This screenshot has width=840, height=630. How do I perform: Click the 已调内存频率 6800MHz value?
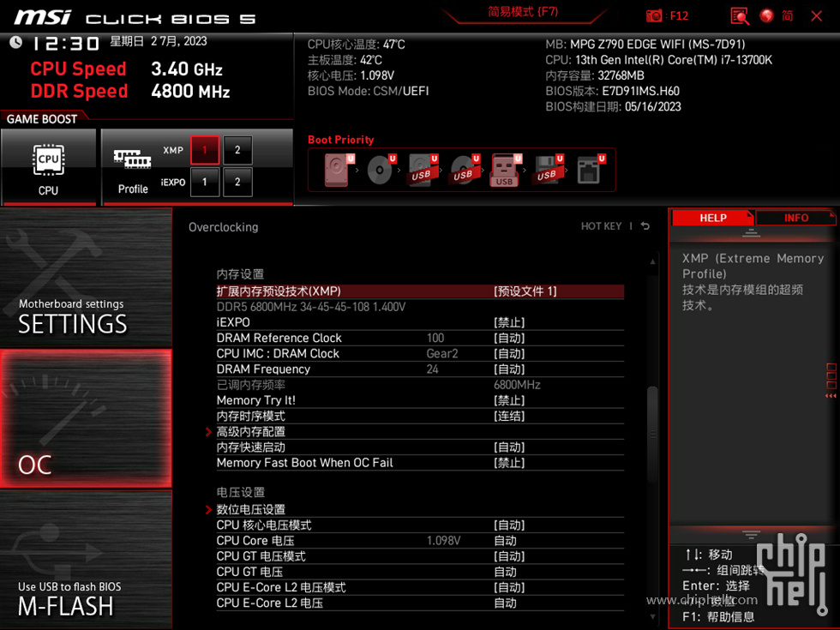point(517,385)
